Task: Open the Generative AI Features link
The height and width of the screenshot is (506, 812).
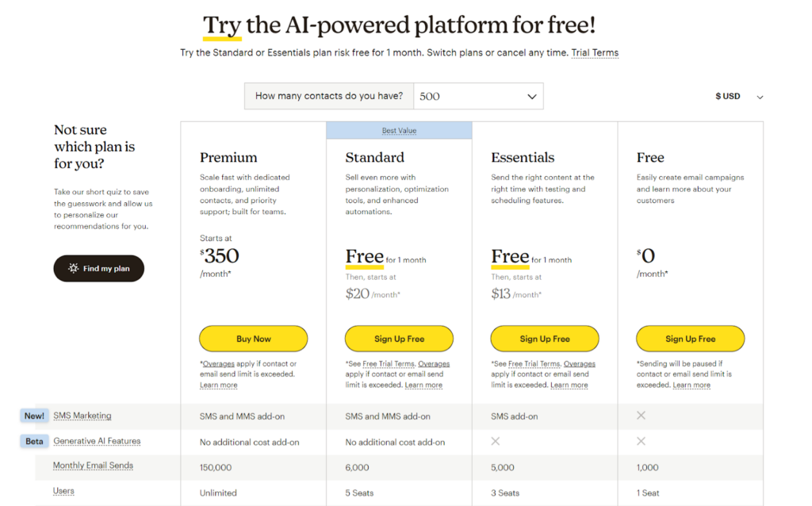Action: [96, 441]
